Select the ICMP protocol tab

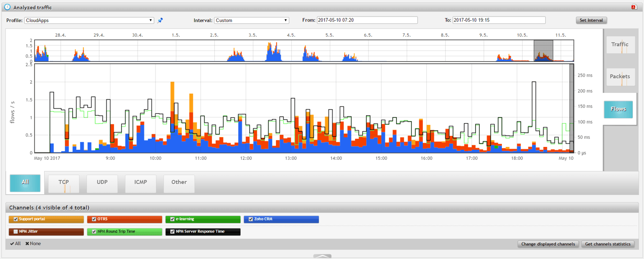pyautogui.click(x=140, y=183)
